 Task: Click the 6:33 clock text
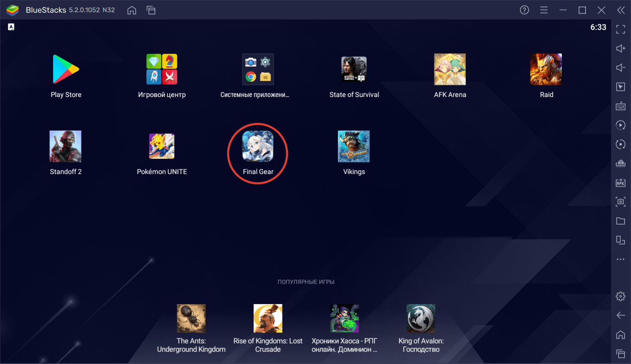pos(598,27)
